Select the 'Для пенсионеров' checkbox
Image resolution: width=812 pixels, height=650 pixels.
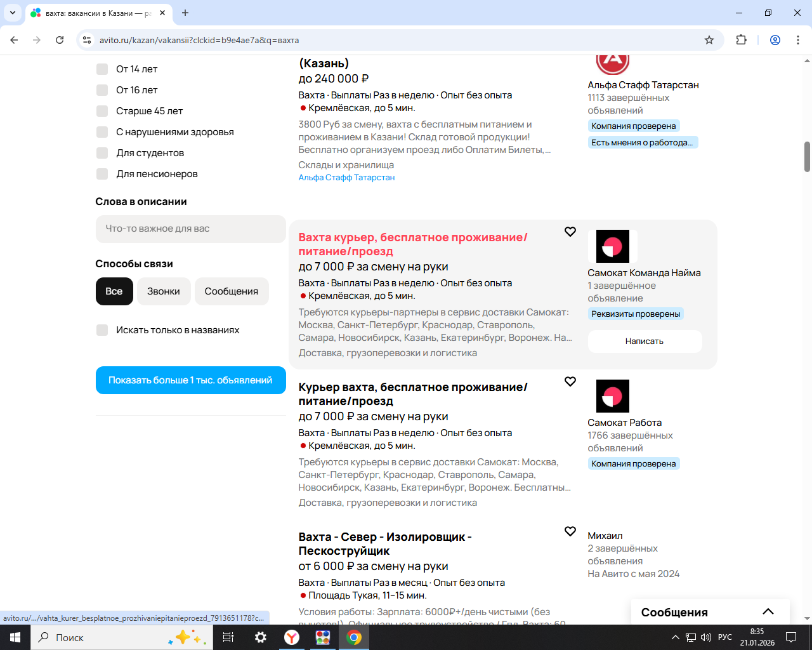tap(102, 174)
